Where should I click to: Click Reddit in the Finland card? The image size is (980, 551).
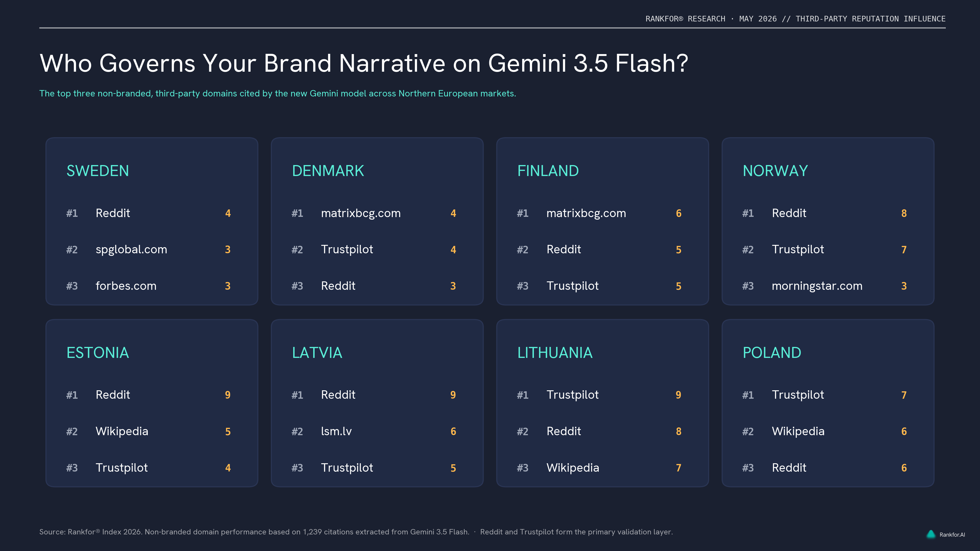[564, 249]
